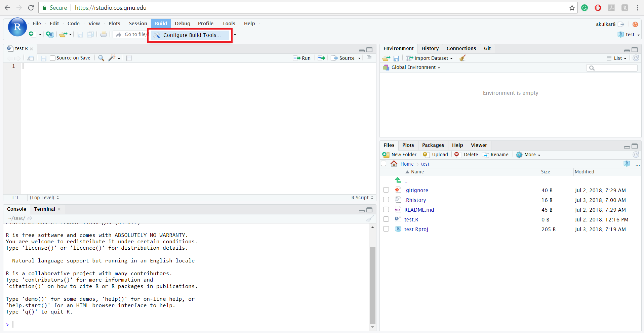
Task: Select Configure Build Tools menu item
Action: [190, 35]
